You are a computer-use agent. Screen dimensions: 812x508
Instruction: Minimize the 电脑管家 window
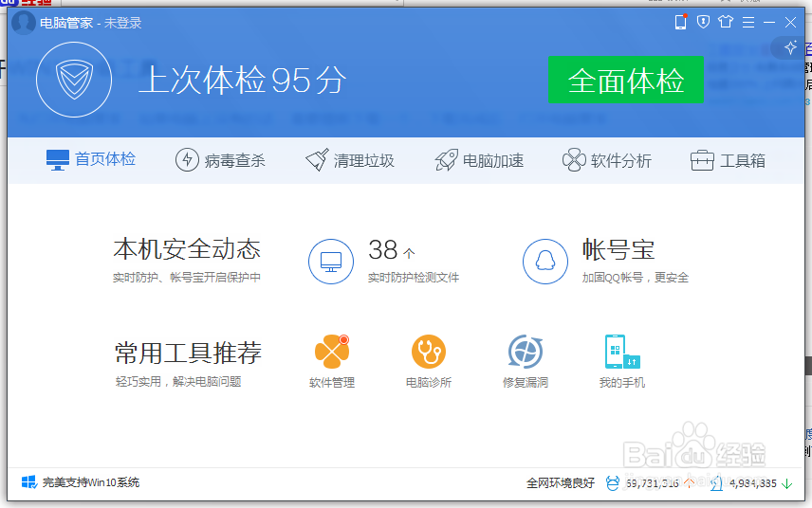769,22
